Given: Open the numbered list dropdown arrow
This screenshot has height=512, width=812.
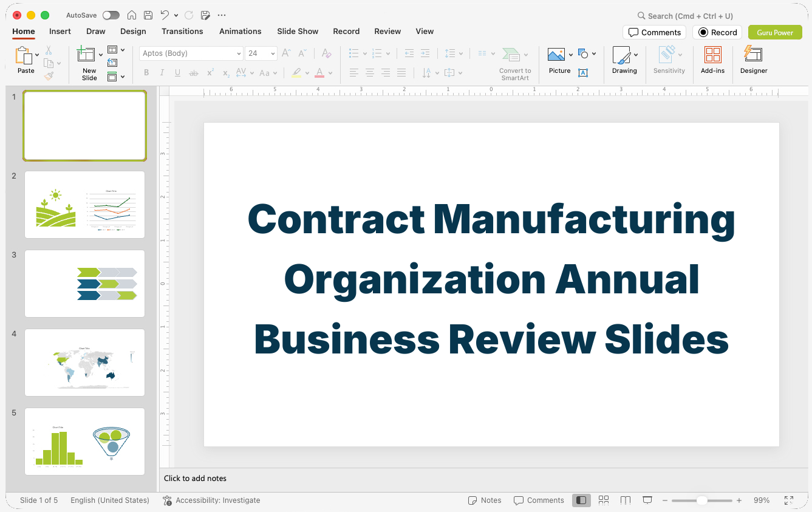Looking at the screenshot, I should [388, 53].
